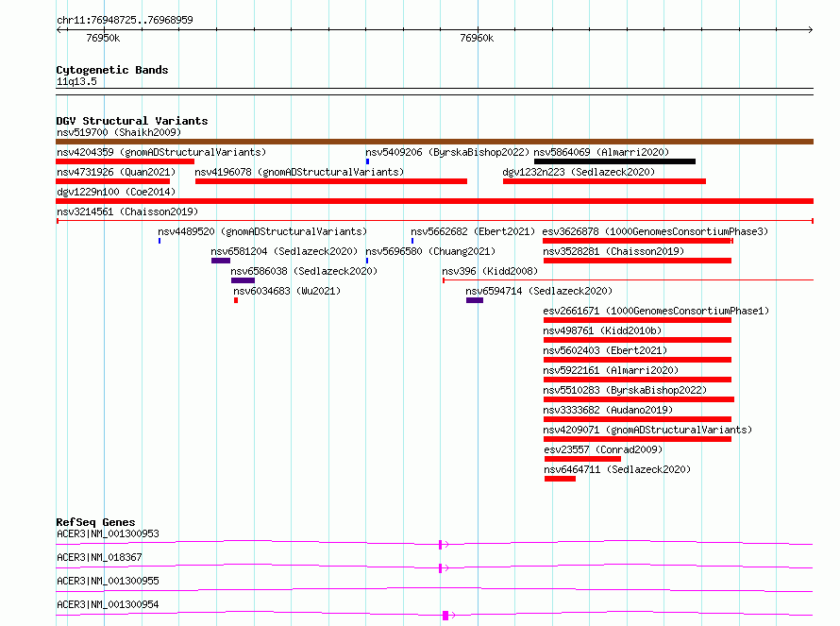Screen dimensions: 840x626
Task: Open nsv6594714 (Sedlazeck2020) label
Action: pyautogui.click(x=539, y=291)
